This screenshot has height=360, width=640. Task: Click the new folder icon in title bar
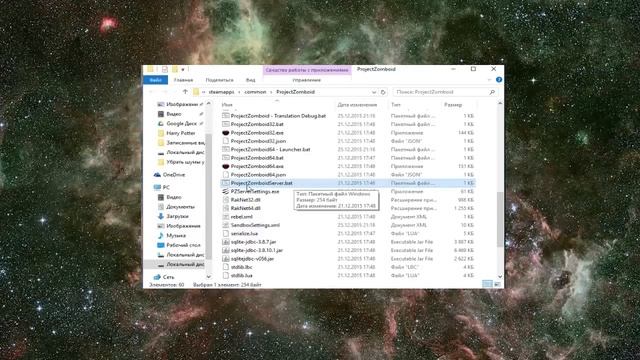tap(175, 69)
